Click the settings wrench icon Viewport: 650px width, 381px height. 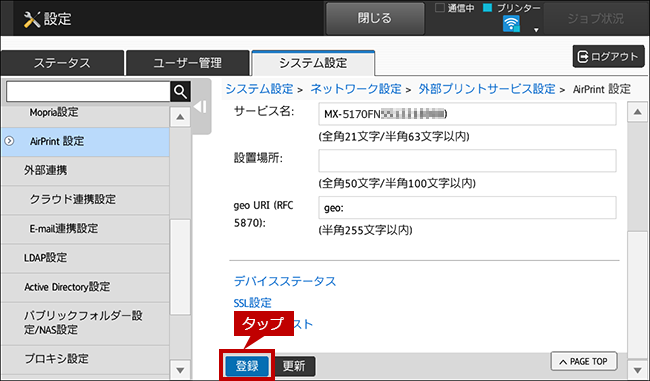click(32, 19)
